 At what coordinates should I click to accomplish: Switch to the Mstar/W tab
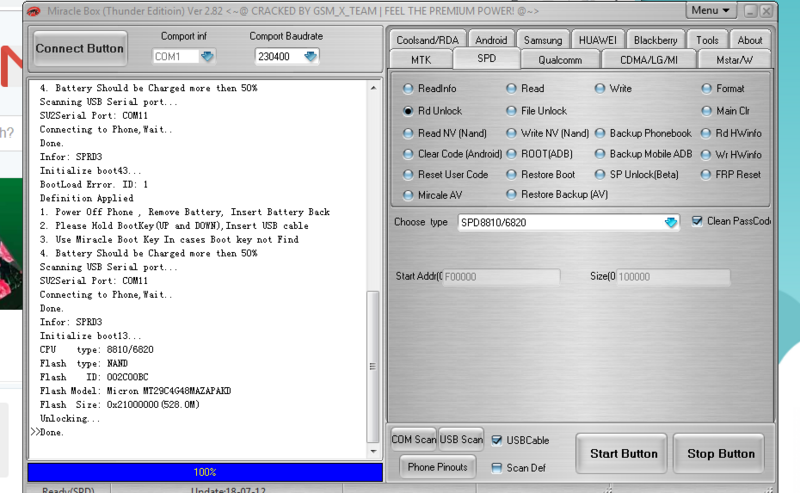734,60
